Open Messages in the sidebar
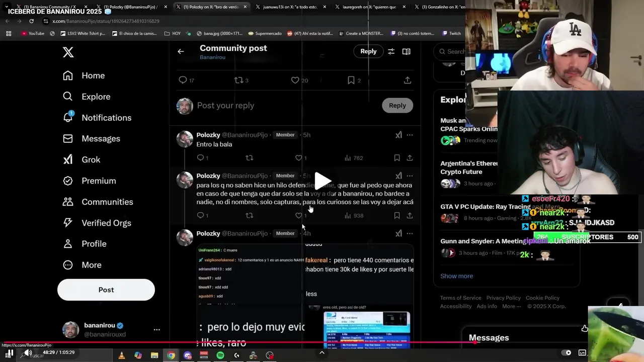Image resolution: width=644 pixels, height=362 pixels. pos(91,139)
